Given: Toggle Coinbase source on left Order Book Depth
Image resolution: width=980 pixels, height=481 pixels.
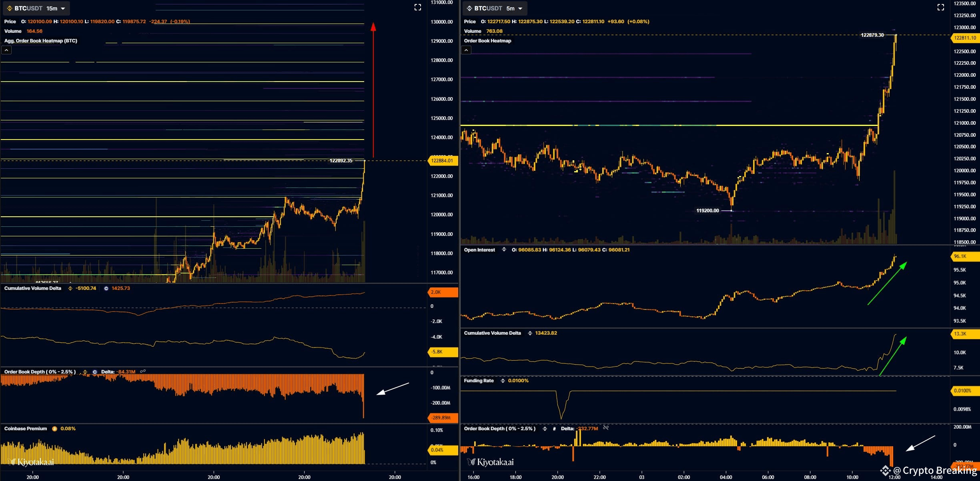Looking at the screenshot, I should [x=95, y=372].
